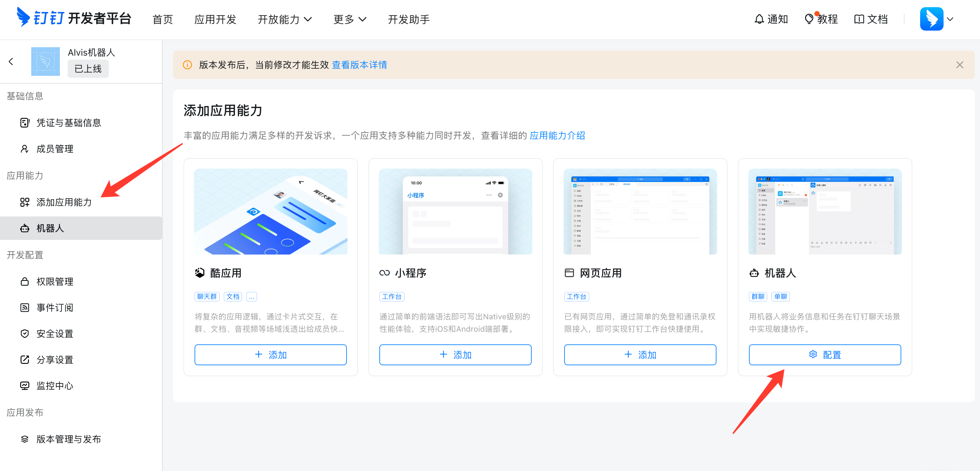Click the 酷应用 preview image
This screenshot has height=471, width=980.
point(270,212)
